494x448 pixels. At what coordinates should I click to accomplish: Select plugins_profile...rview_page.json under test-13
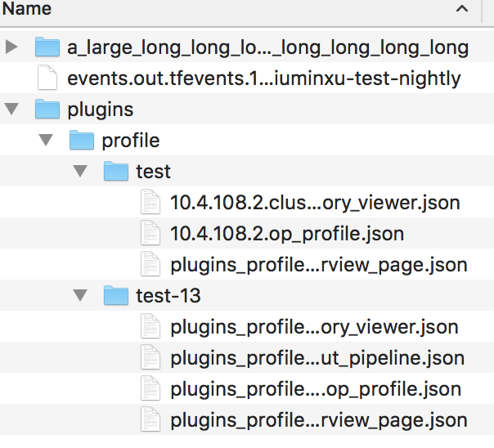coord(319,420)
